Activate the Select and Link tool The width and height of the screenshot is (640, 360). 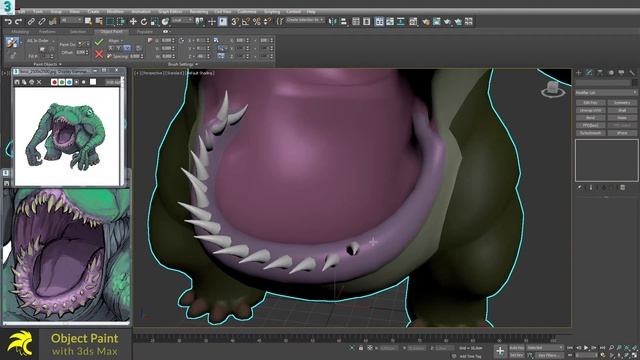(x=31, y=22)
